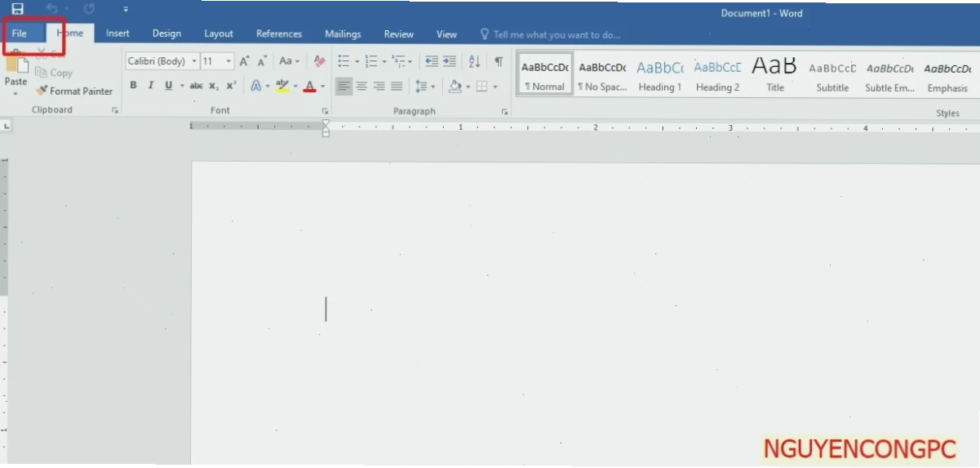This screenshot has height=468, width=980.
Task: Switch to the Design tab
Action: tap(166, 33)
